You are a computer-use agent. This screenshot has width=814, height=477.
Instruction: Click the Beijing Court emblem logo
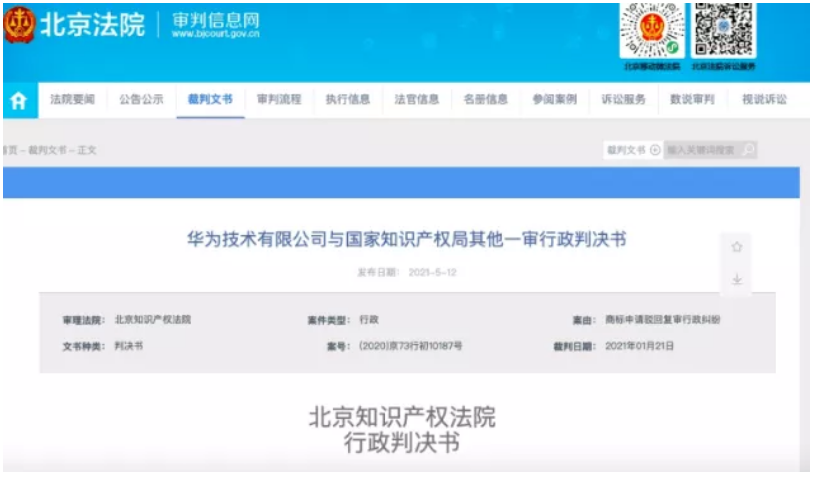coord(19,24)
